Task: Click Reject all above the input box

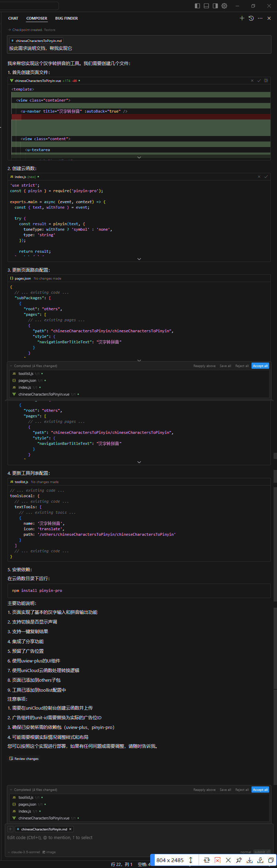Action: coord(242,789)
